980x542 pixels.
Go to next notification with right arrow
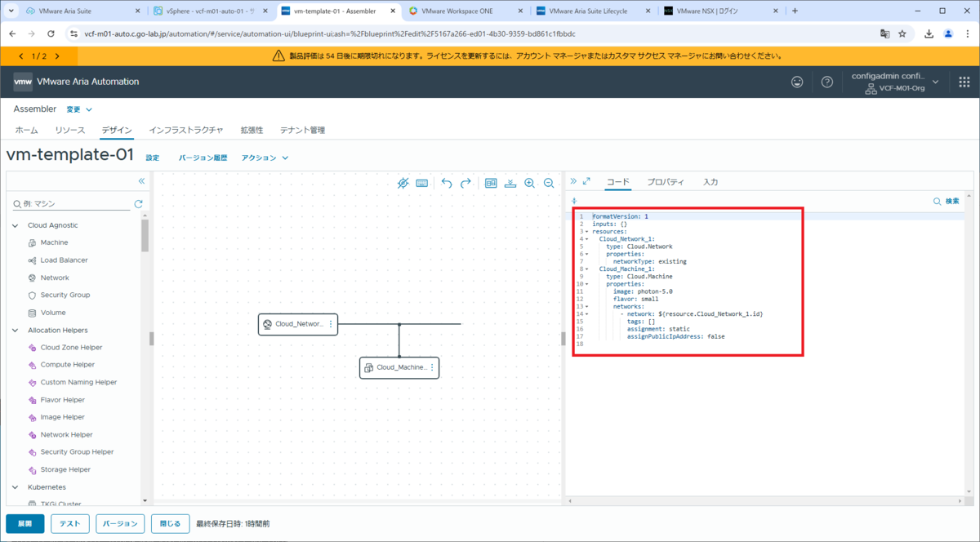[x=58, y=56]
